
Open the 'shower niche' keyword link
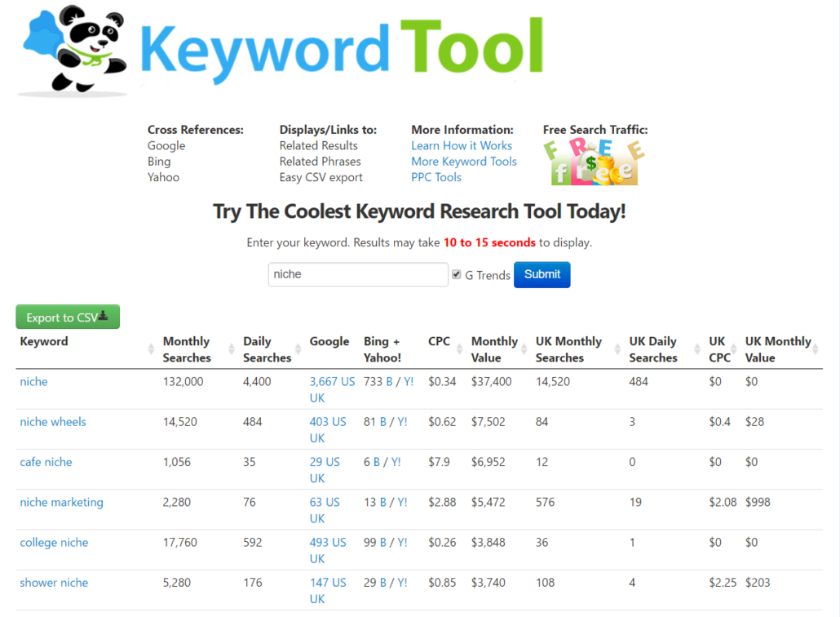pyautogui.click(x=54, y=583)
